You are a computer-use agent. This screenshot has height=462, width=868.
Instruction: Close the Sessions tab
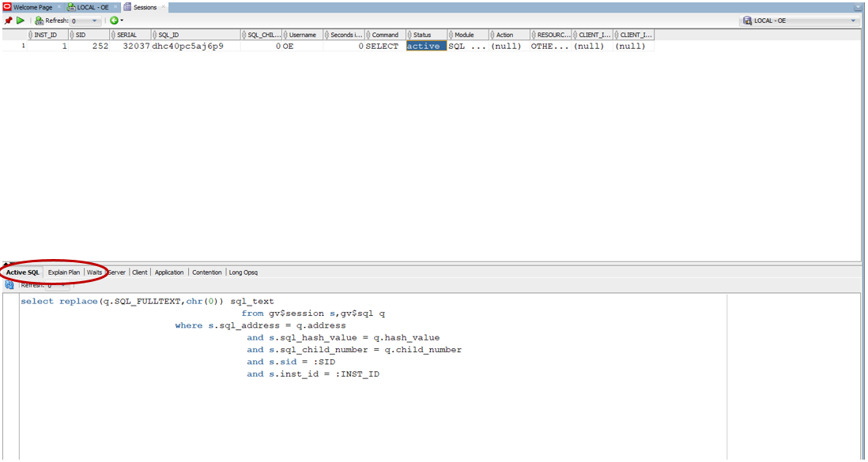[164, 7]
